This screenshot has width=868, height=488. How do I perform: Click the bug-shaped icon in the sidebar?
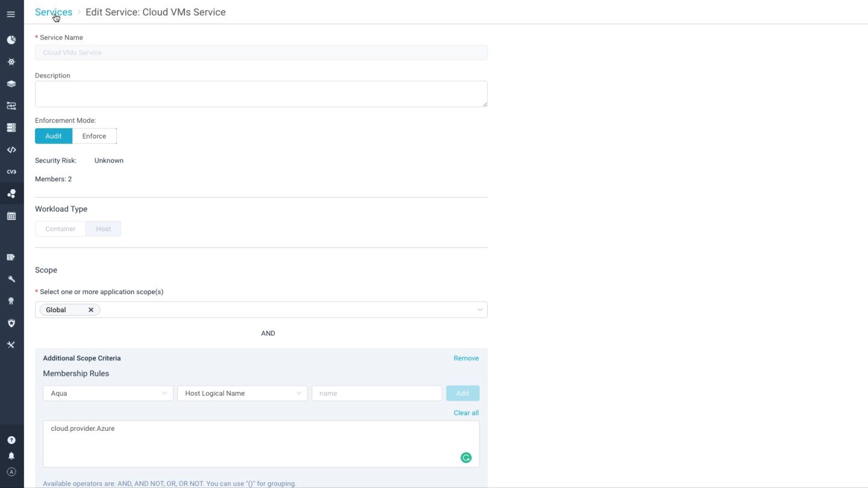[11, 62]
